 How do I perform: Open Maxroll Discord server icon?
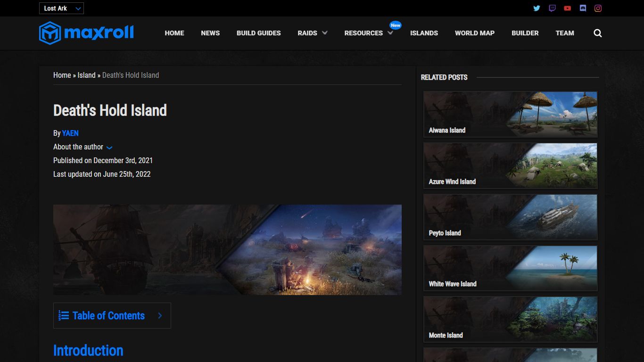583,8
